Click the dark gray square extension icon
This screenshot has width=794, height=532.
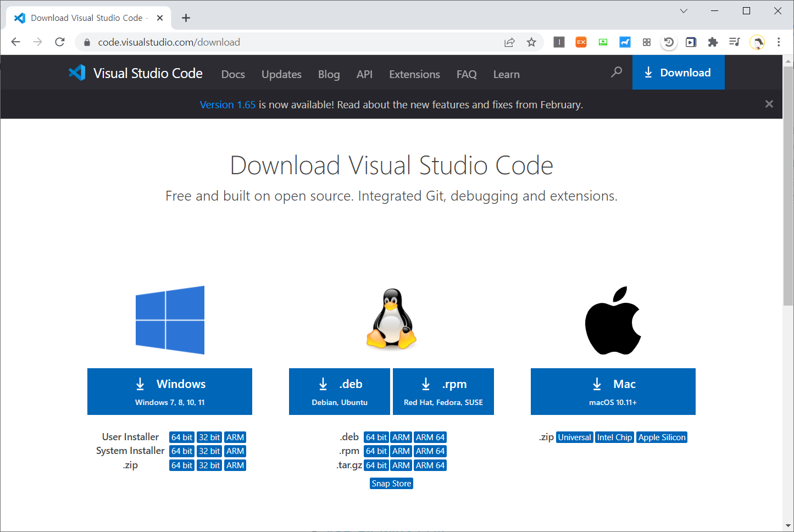coord(559,42)
